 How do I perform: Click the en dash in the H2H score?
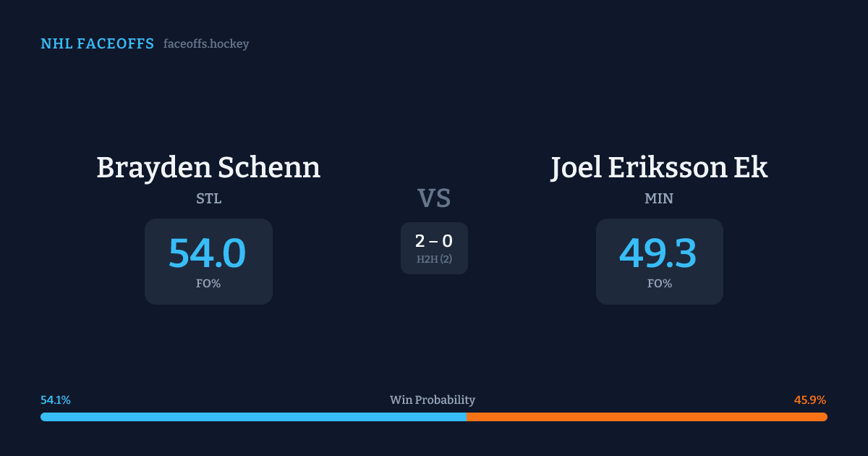pyautogui.click(x=434, y=242)
